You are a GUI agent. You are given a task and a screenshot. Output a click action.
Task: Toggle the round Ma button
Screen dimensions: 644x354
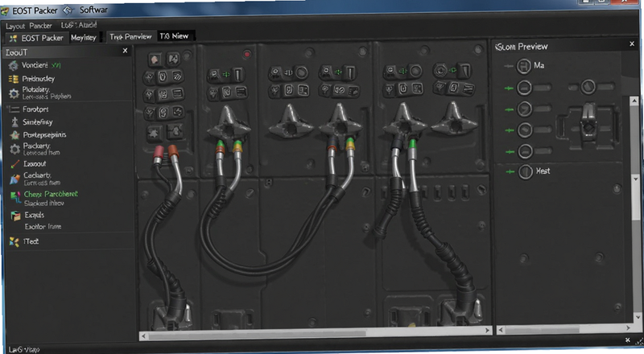click(524, 66)
